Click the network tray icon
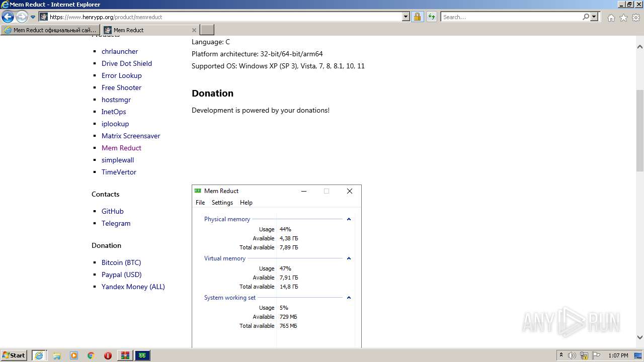 584,355
